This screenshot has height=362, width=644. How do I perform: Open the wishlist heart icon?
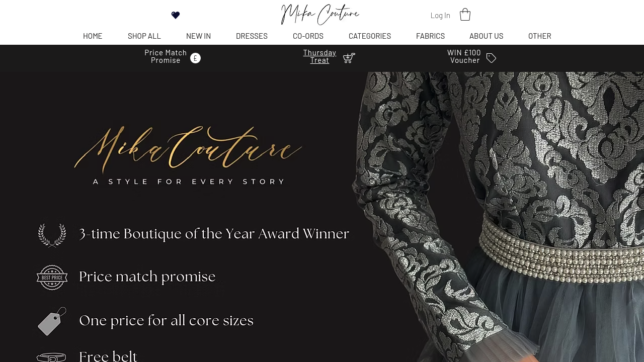coord(176,15)
